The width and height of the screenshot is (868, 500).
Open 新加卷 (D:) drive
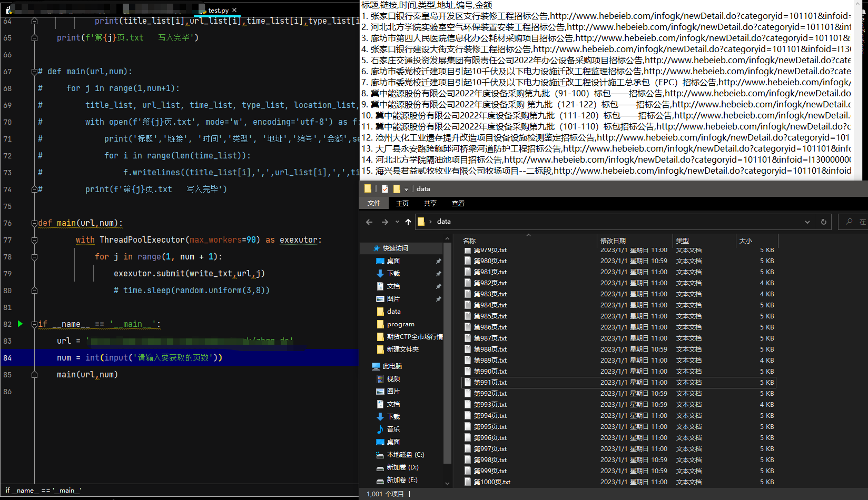point(402,467)
